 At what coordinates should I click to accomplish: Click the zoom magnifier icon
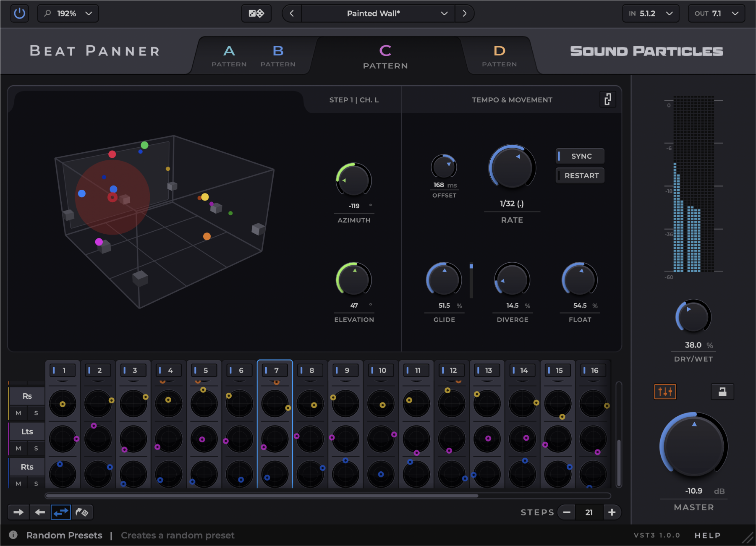tap(47, 13)
